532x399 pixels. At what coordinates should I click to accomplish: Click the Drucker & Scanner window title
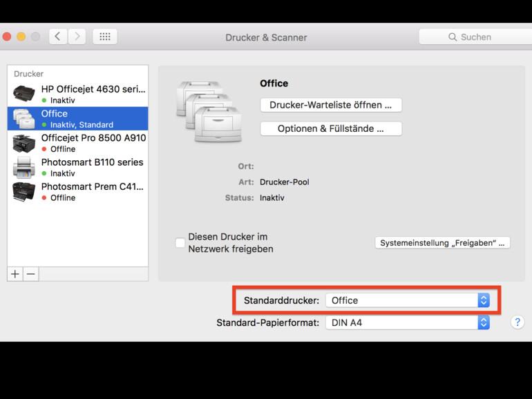click(266, 37)
